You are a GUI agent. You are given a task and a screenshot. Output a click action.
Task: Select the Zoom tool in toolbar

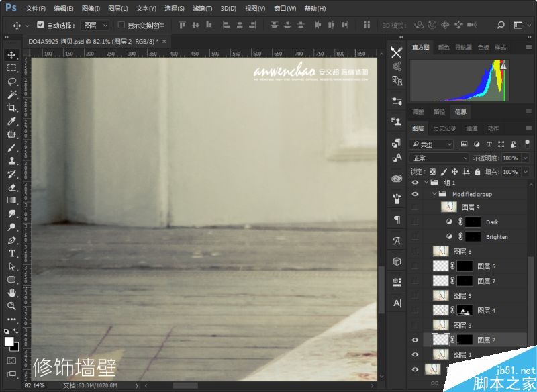point(11,306)
